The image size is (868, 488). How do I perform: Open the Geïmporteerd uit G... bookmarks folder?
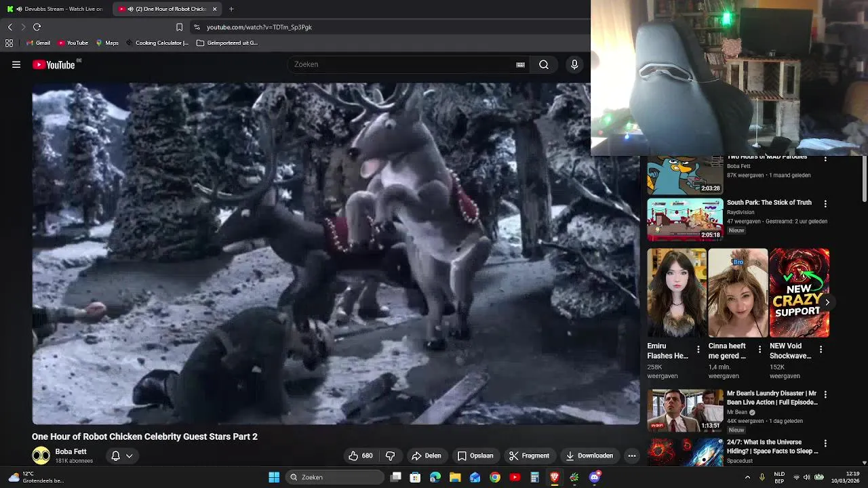227,43
